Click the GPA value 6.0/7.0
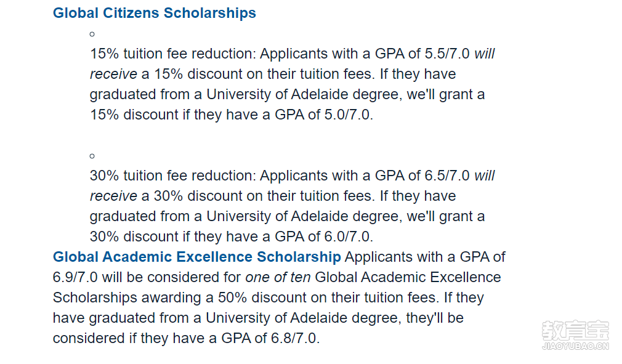This screenshot has width=622, height=364. click(347, 237)
